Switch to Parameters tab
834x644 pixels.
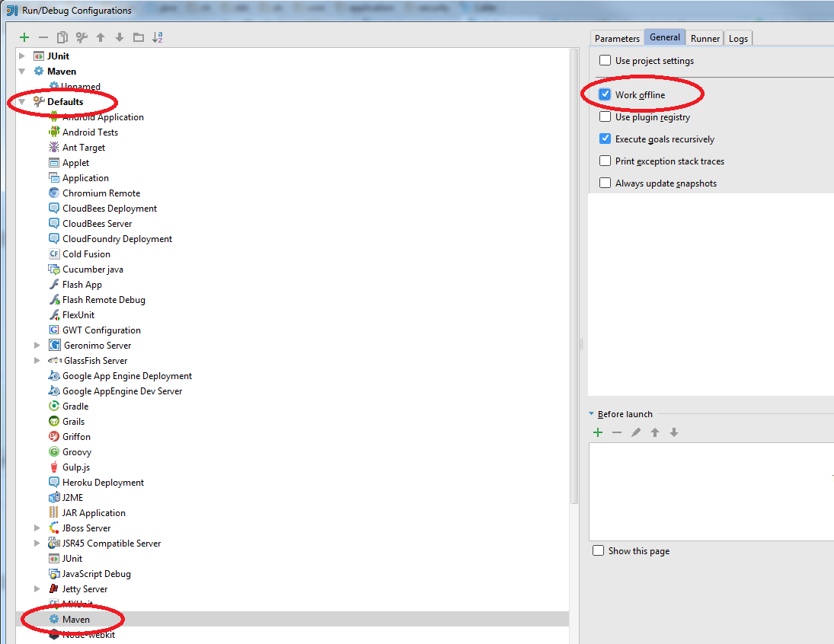tap(617, 38)
